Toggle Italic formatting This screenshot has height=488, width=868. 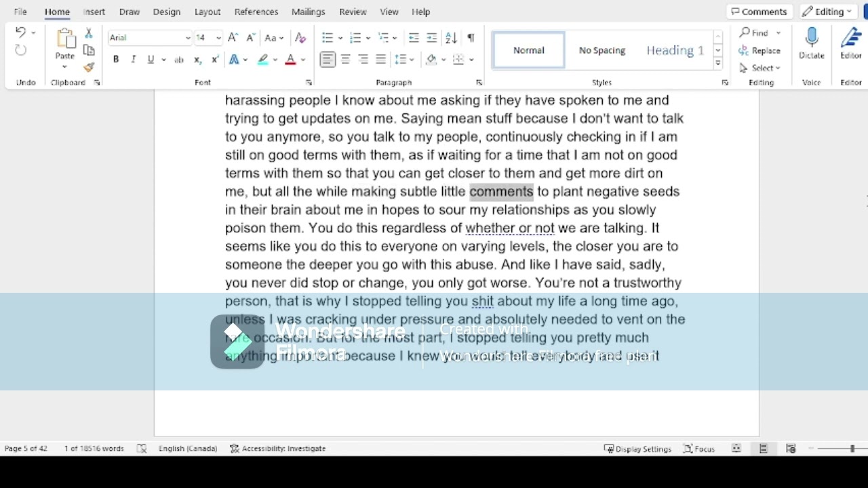[x=133, y=60]
